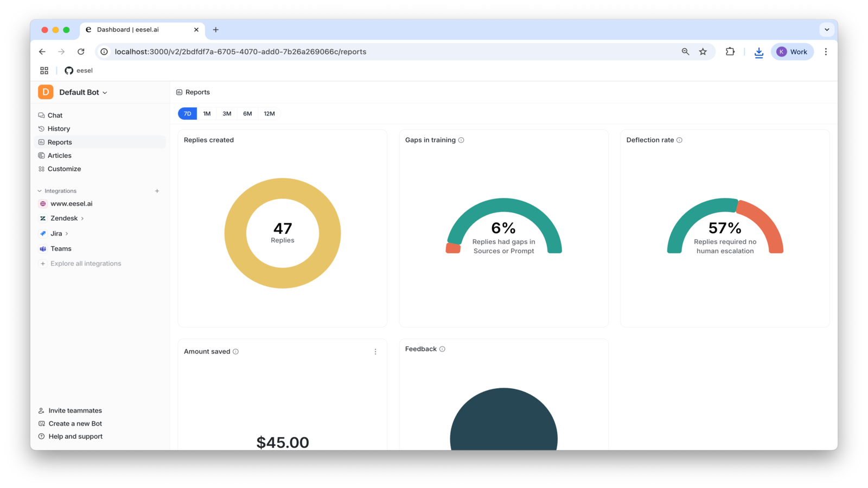
Task: Select the Dashboard eesel.ai browser tab
Action: pyautogui.click(x=127, y=30)
